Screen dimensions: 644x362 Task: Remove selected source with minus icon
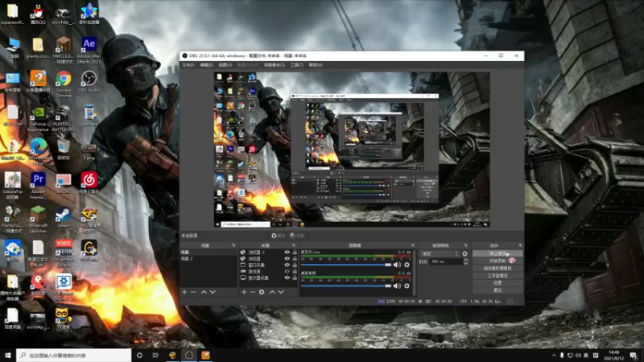[x=253, y=292]
